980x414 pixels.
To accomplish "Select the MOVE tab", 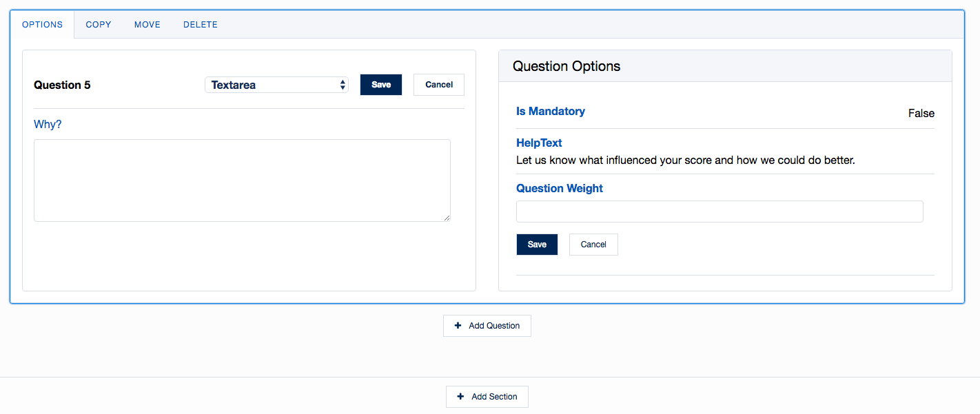I will (x=147, y=25).
